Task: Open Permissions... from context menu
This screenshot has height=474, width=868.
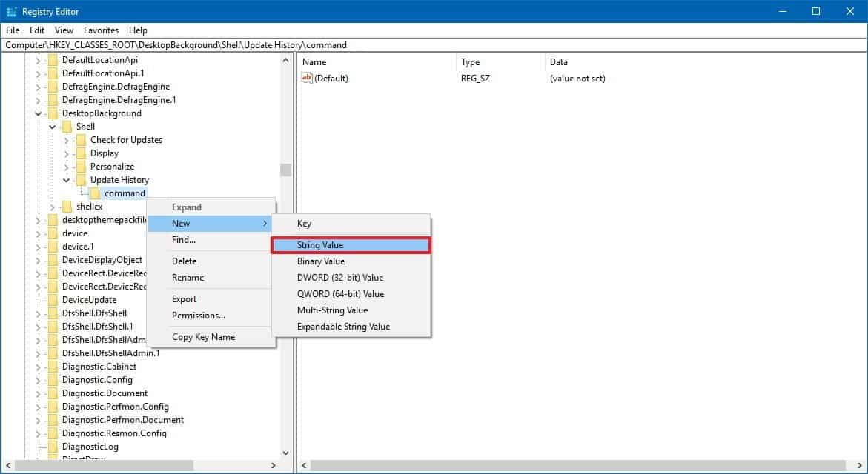Action: click(211, 316)
